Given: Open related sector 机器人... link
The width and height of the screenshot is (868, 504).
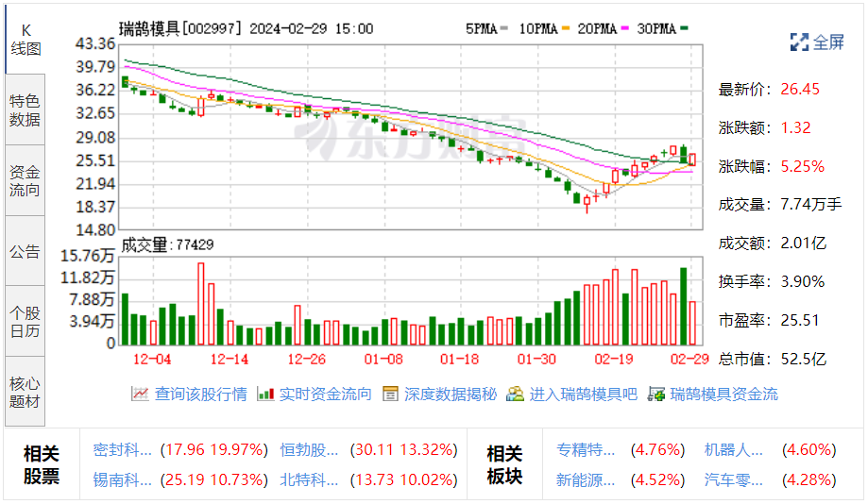Looking at the screenshot, I should pos(734,450).
